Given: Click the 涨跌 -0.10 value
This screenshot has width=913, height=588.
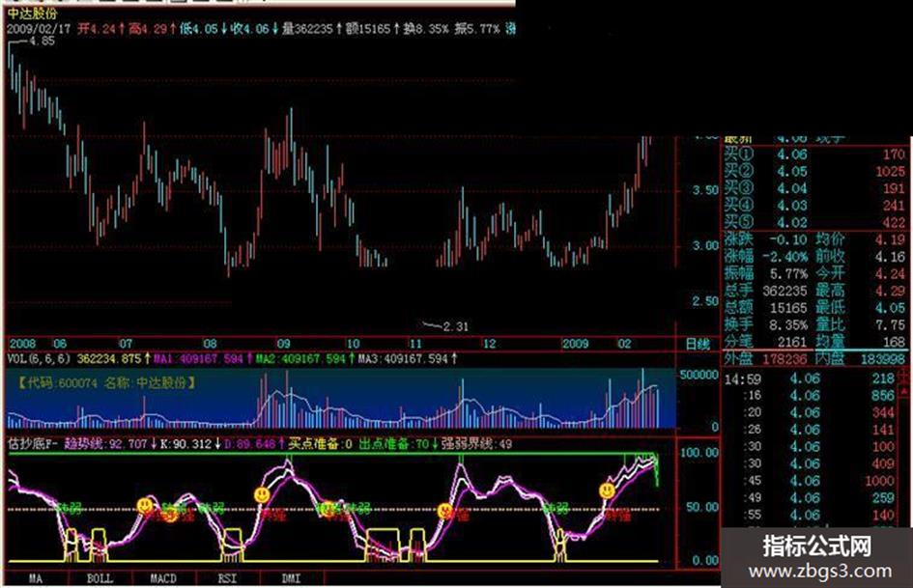Looking at the screenshot, I should coord(788,239).
